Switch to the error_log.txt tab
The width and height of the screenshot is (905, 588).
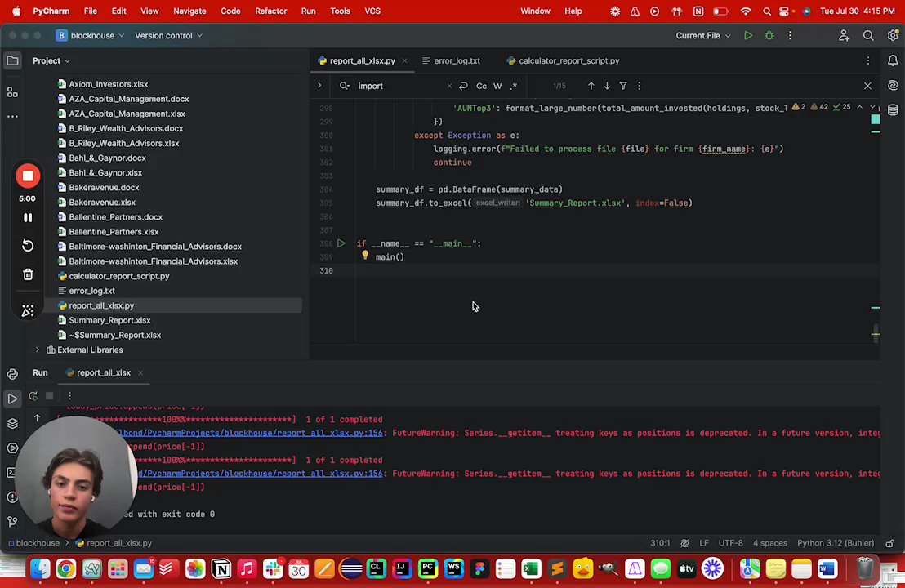pos(456,60)
